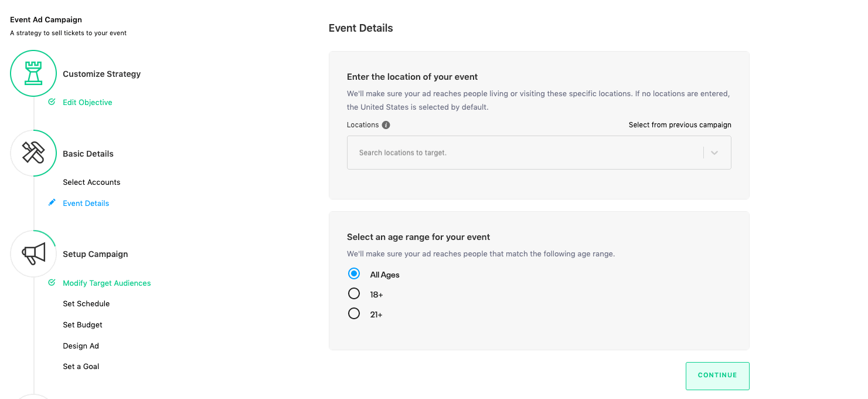Image resolution: width=868 pixels, height=399 pixels.
Task: Pick the 21+ age range option
Action: click(354, 314)
